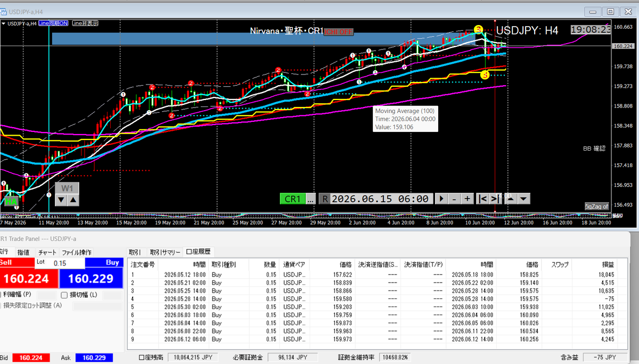Click the 96,134 JPY required margin field
Screen dimensions: 639x364
point(292,357)
